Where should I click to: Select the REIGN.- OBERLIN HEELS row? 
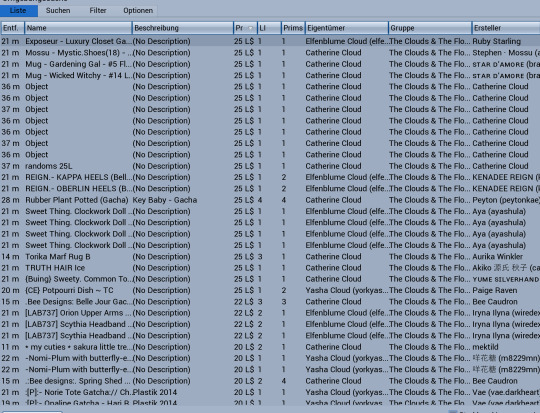[270, 189]
